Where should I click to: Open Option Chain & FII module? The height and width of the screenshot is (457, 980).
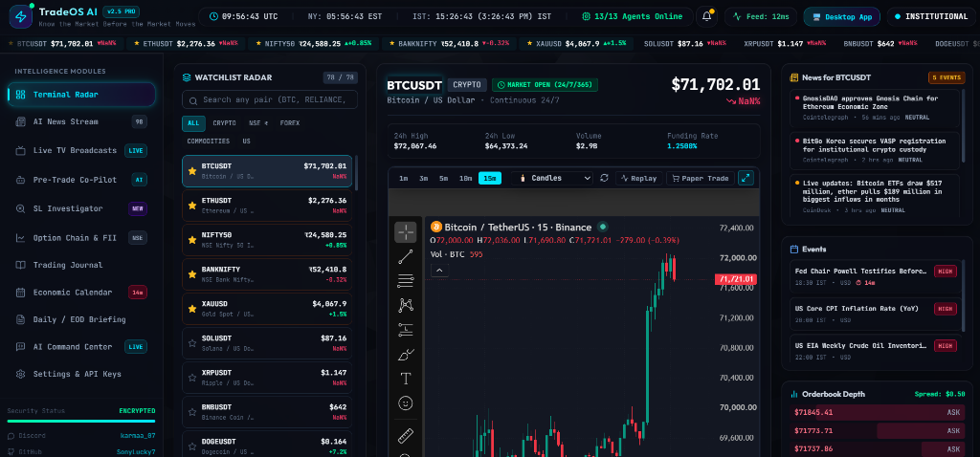tap(81, 238)
